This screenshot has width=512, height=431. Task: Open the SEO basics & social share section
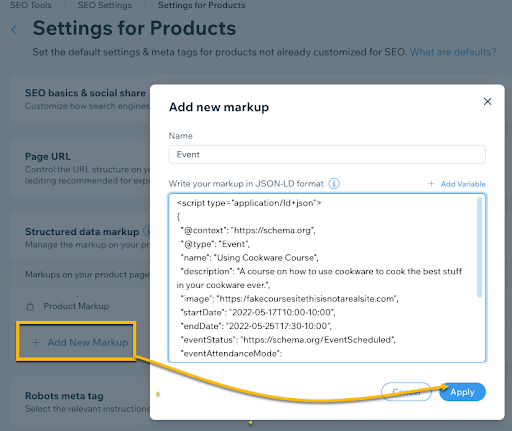pyautogui.click(x=80, y=99)
